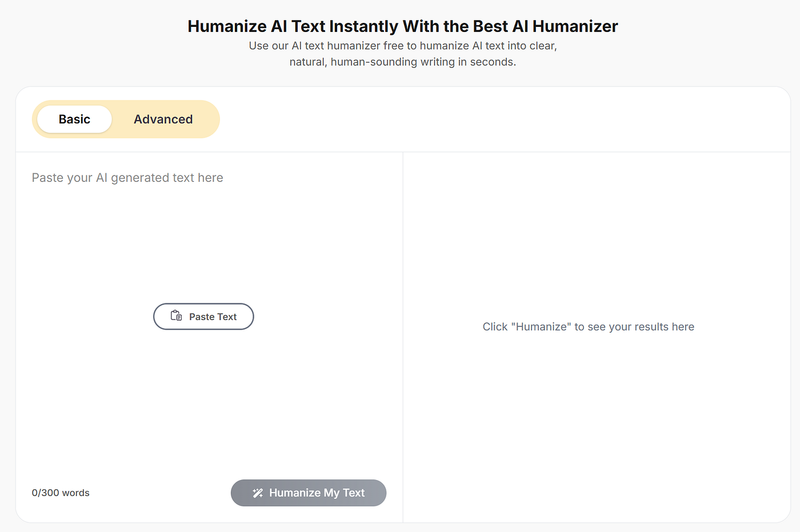The width and height of the screenshot is (800, 532).
Task: Switch to the Basic mode tab
Action: click(x=74, y=119)
